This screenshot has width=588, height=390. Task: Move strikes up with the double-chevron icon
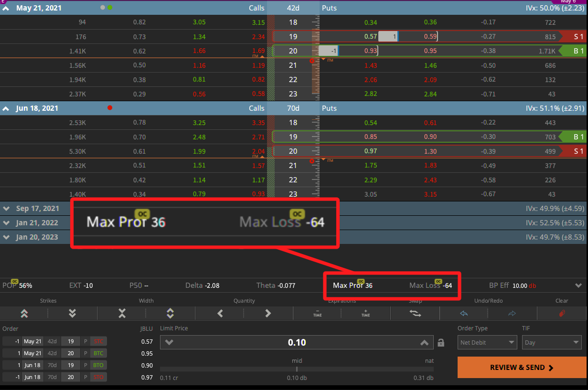24,313
